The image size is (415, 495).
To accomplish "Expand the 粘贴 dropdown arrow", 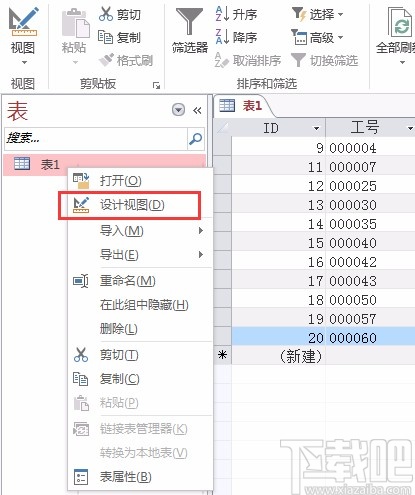I will [x=75, y=62].
